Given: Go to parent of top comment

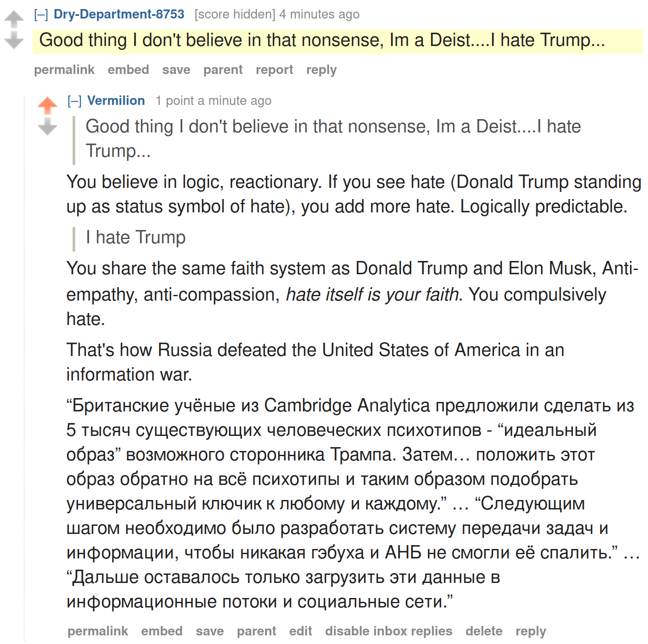Looking at the screenshot, I should click(x=223, y=70).
